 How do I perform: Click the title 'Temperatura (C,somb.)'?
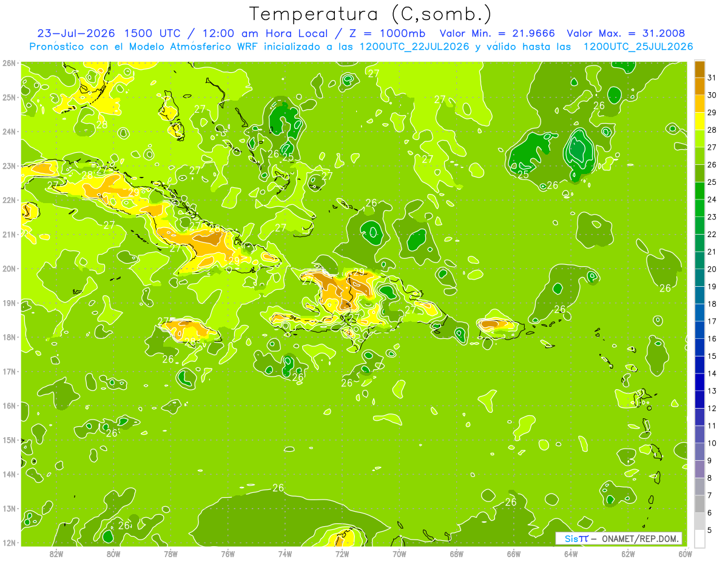tap(371, 15)
